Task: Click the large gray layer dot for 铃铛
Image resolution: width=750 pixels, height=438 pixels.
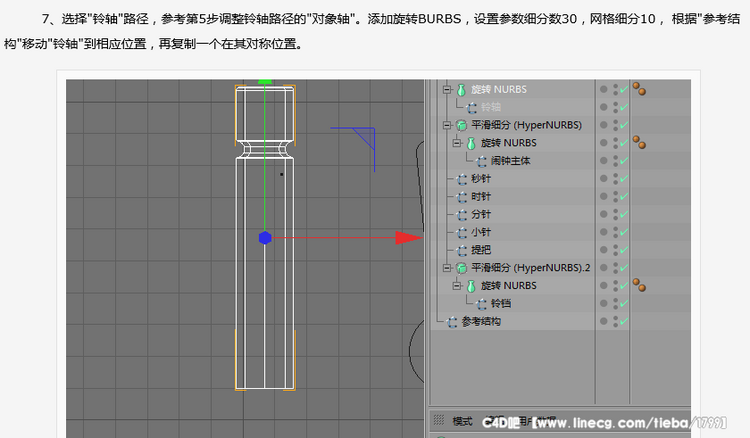Action: pyautogui.click(x=604, y=303)
